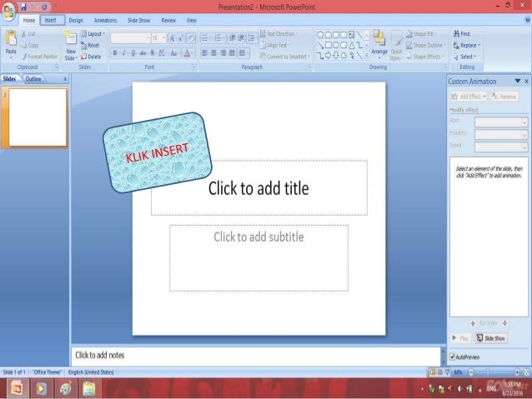Add a New Slide
This screenshot has width=532, height=399.
tap(71, 46)
